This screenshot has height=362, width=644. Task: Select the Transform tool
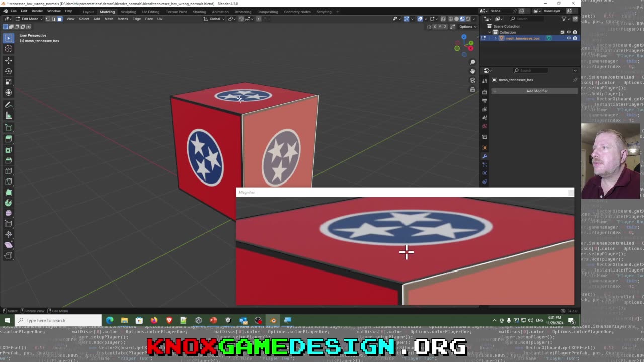9,93
